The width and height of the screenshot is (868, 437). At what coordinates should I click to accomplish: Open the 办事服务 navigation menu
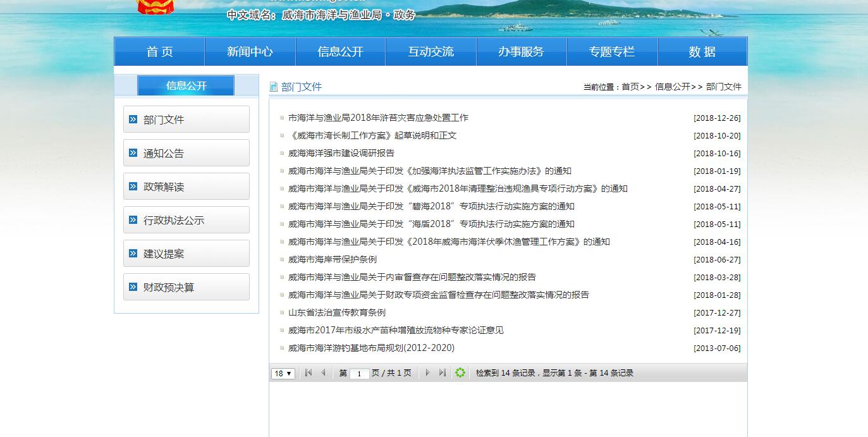click(x=521, y=52)
